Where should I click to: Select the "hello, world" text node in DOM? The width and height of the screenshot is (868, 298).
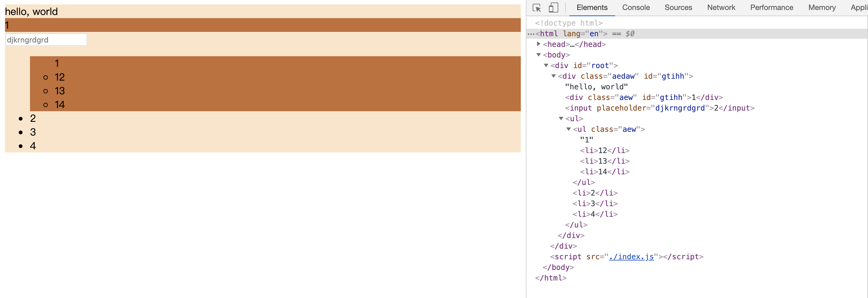tap(596, 87)
